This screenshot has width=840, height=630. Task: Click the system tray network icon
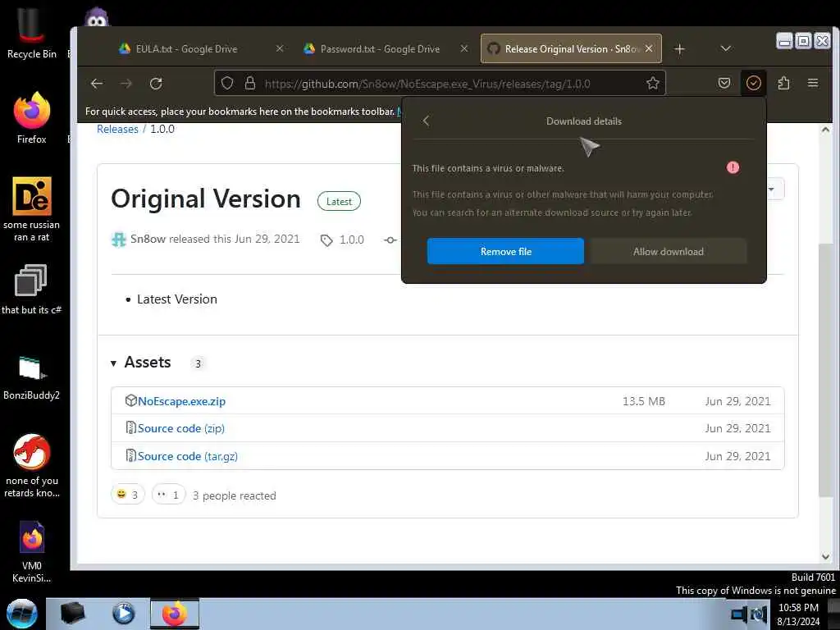tap(759, 615)
